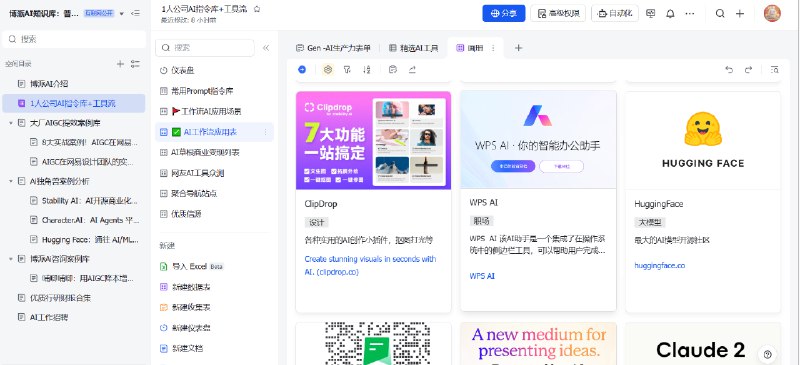Open the find records icon in toolbar
800x365 pixels.
[774, 69]
